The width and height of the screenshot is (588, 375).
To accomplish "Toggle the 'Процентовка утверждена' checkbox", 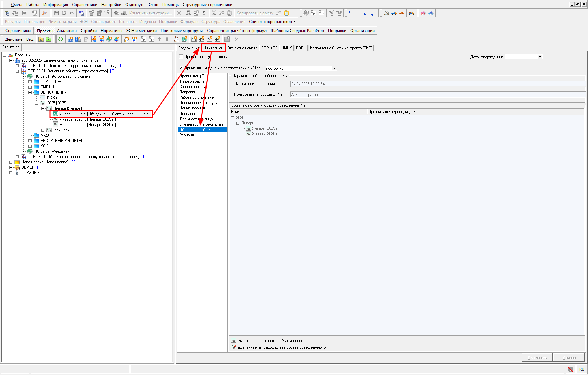I will click(x=181, y=57).
